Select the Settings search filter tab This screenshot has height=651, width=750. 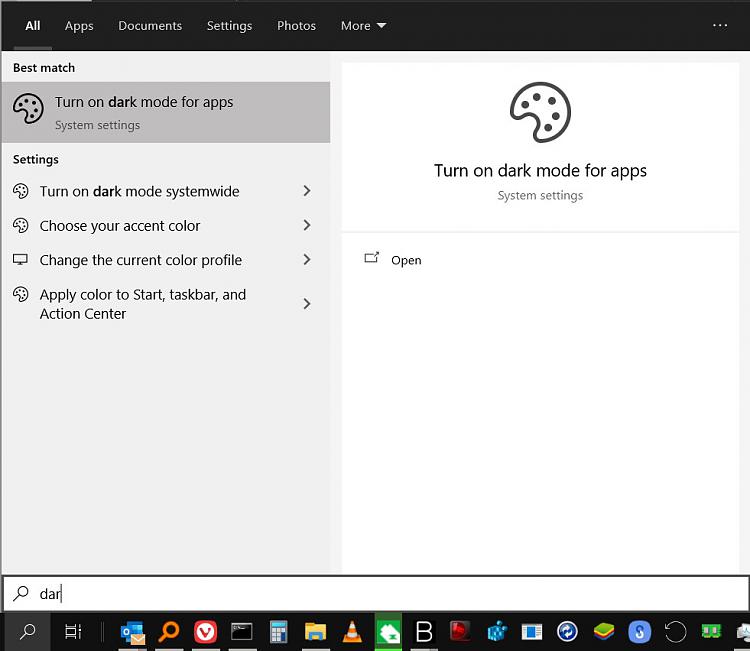click(229, 26)
